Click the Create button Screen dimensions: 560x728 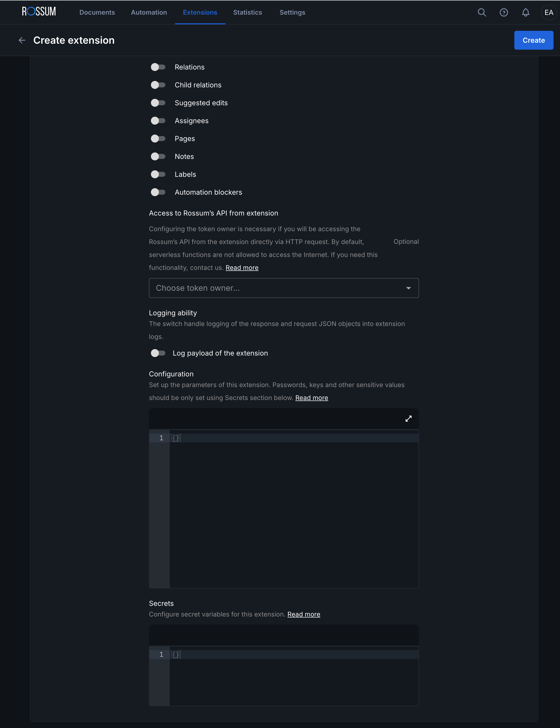(533, 40)
